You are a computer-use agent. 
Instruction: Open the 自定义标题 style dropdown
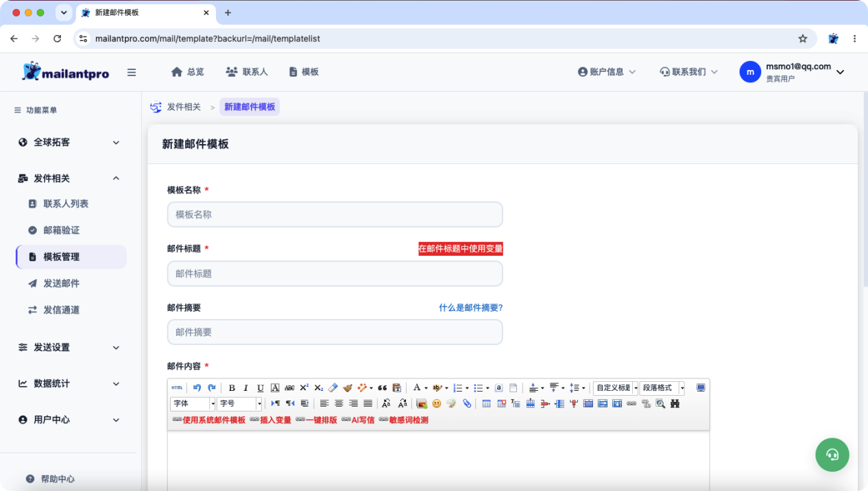point(616,388)
